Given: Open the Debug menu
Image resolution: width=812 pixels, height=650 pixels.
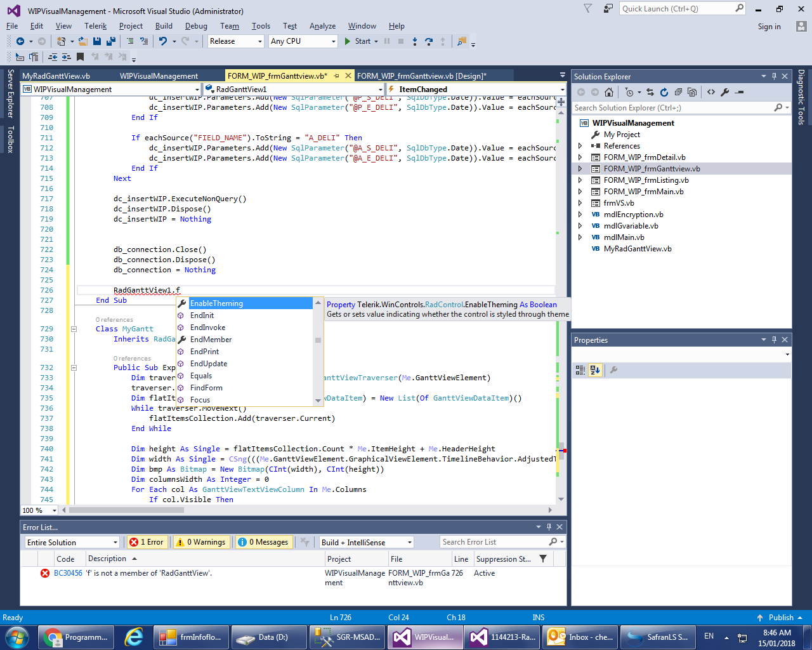Looking at the screenshot, I should (196, 26).
